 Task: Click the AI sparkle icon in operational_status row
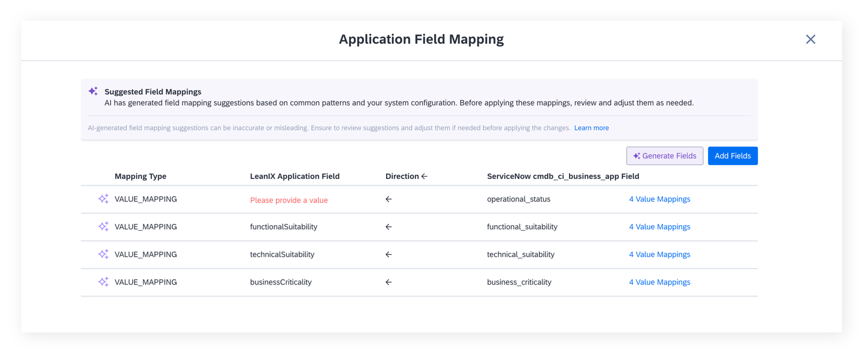click(103, 199)
